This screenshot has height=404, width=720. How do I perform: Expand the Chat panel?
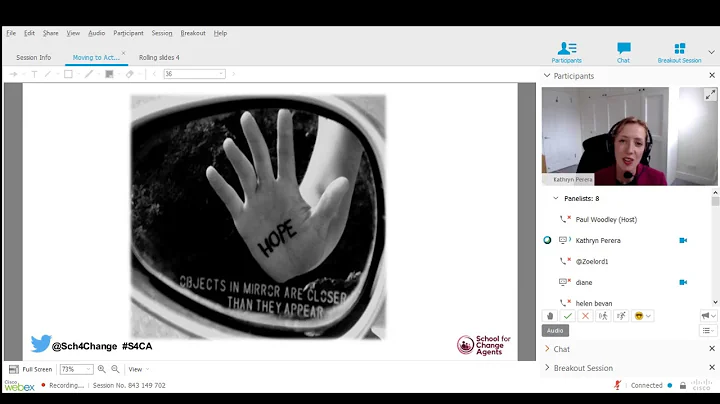coord(547,349)
